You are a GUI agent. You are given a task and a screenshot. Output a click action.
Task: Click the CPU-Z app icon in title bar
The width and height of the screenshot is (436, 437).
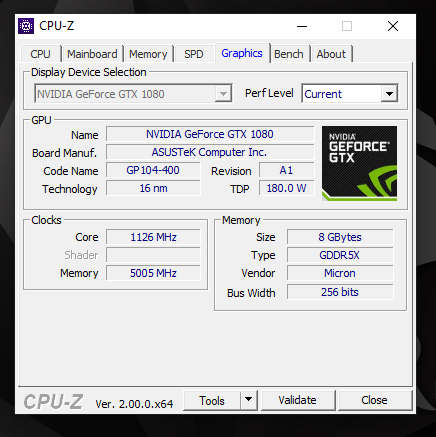coord(26,26)
